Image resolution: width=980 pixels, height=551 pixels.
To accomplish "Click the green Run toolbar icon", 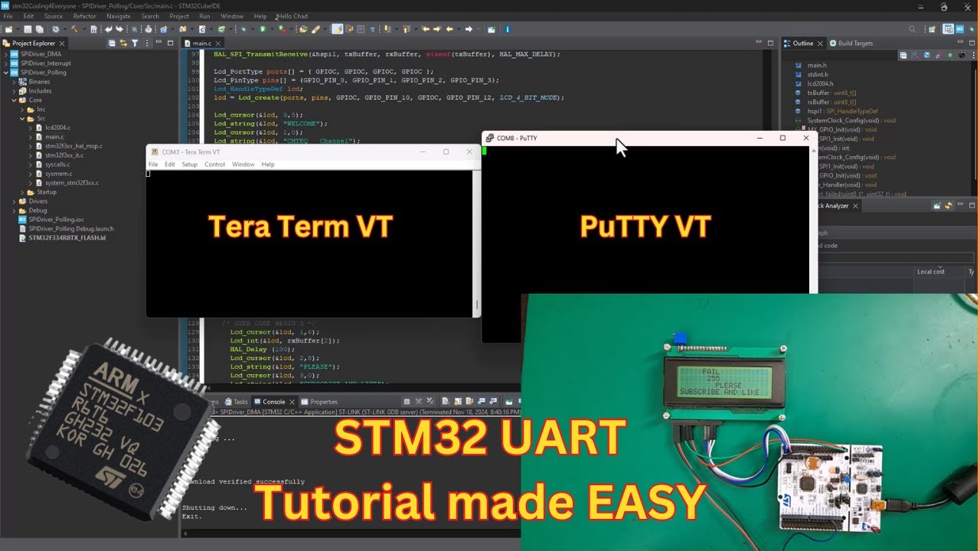I will [x=263, y=29].
